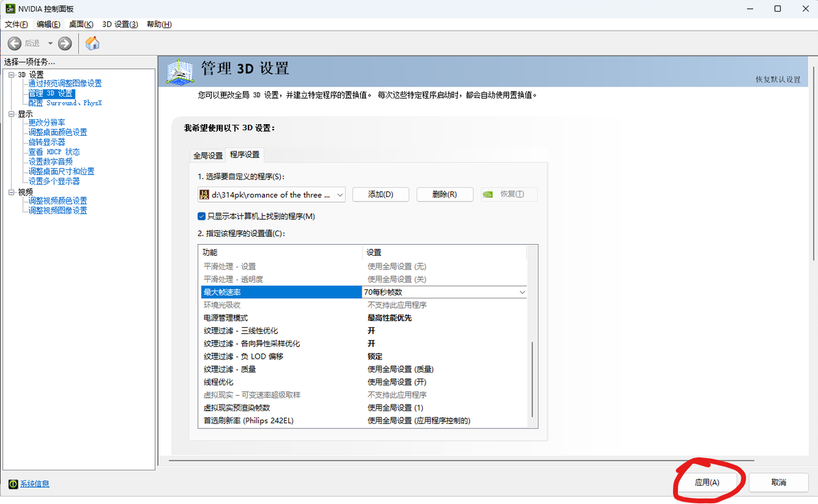Open 配置 Surround、PhysX tree item
The height and width of the screenshot is (504, 818).
point(65,103)
